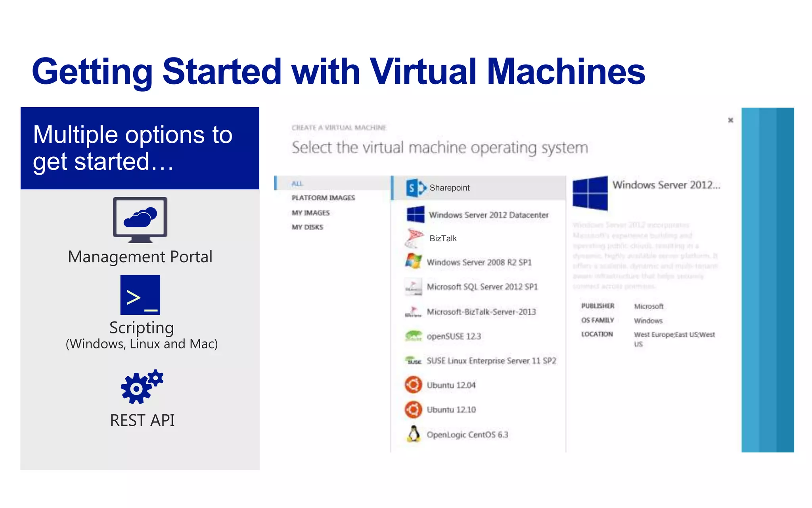Click the Scripting command prompt icon
The image size is (812, 508).
click(140, 295)
